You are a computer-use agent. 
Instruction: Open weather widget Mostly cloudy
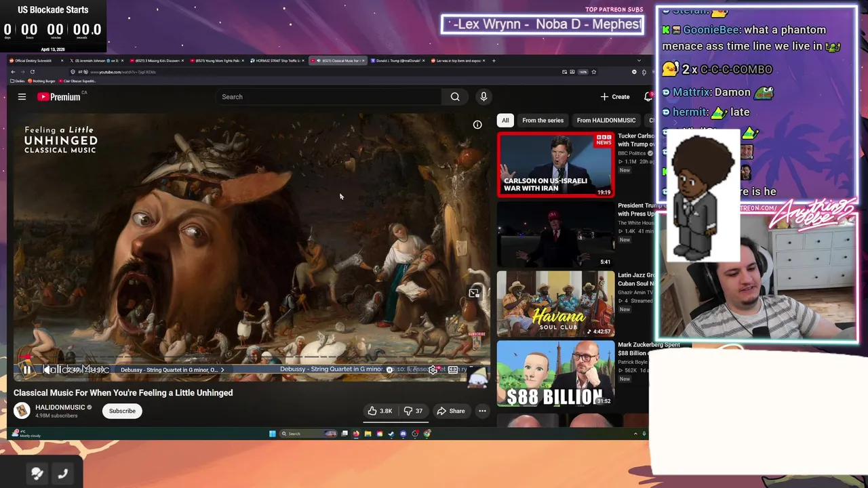(x=27, y=434)
